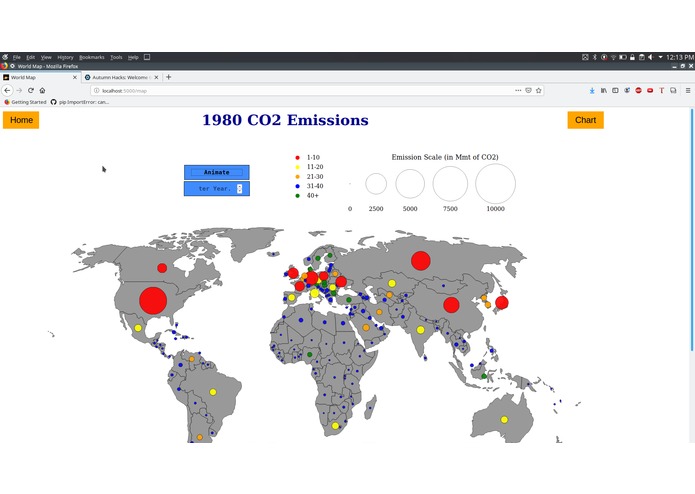The image size is (695, 494).
Task: Click the battery status tray icon
Action: click(x=623, y=57)
